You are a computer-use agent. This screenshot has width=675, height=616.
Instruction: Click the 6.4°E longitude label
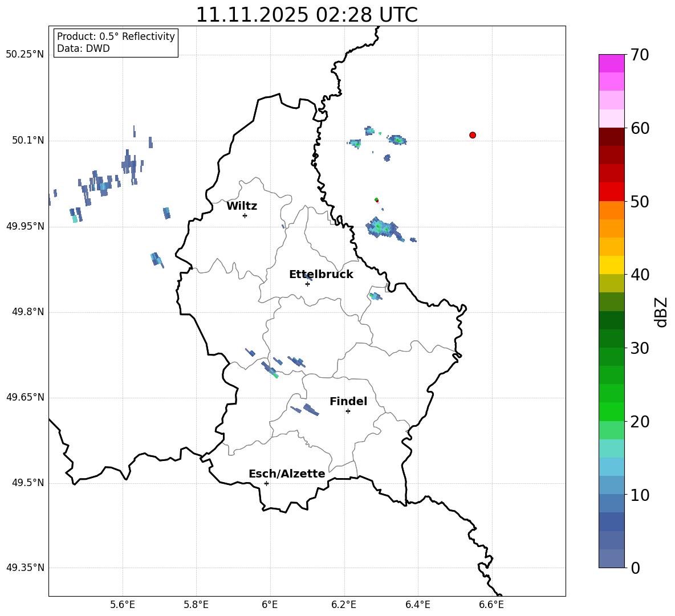pos(417,605)
